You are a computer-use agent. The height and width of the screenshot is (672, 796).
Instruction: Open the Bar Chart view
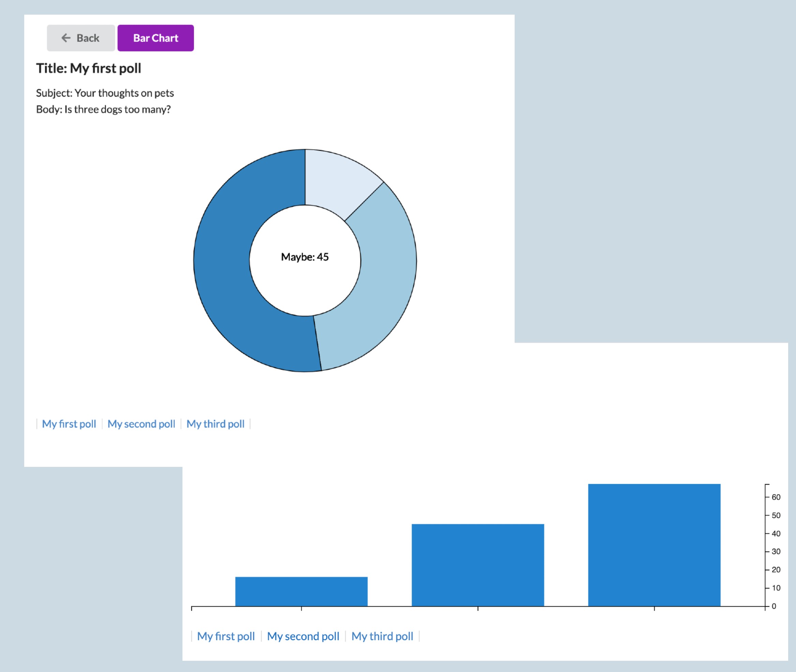[155, 38]
